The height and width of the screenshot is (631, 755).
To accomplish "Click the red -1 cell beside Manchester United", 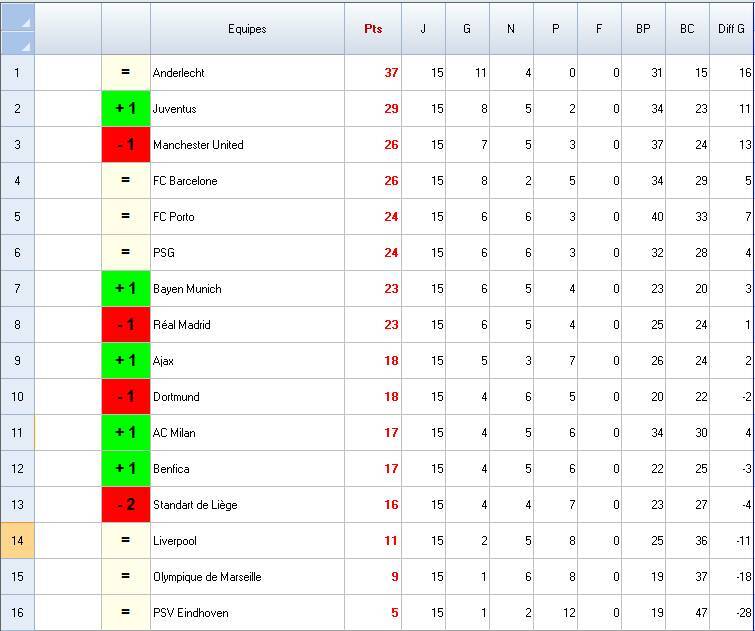I will pos(126,145).
